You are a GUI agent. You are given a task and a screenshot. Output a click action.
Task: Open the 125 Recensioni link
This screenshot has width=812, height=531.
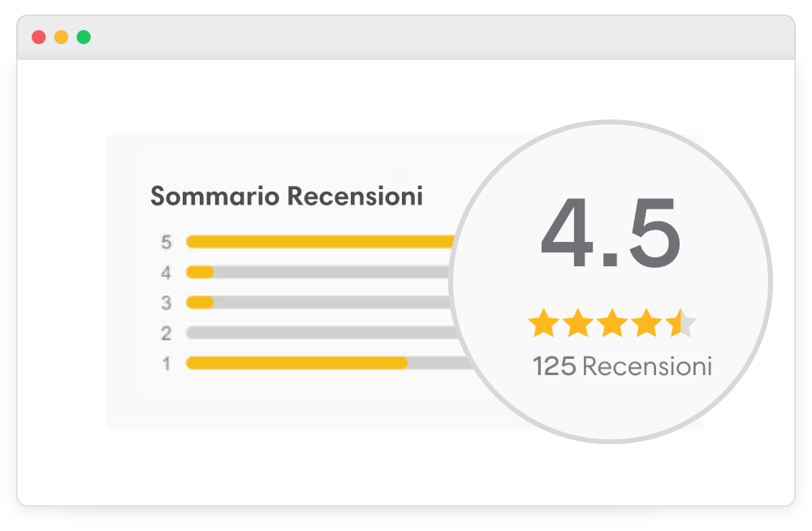point(622,365)
